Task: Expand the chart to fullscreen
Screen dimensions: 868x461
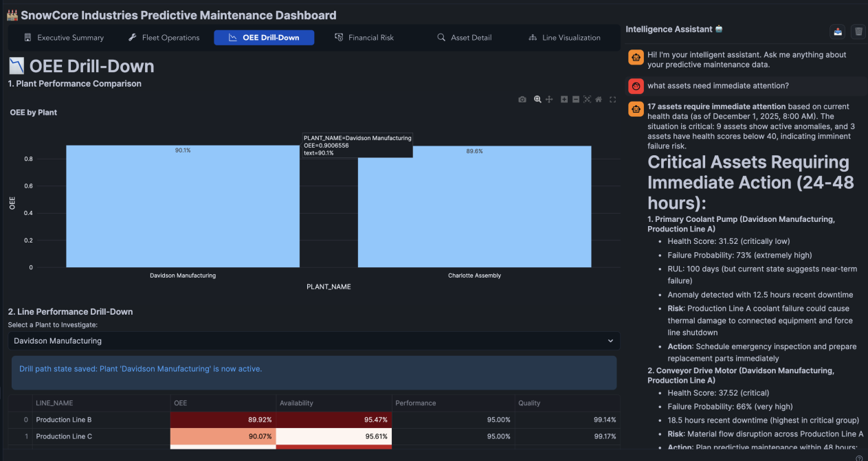Action: click(612, 100)
